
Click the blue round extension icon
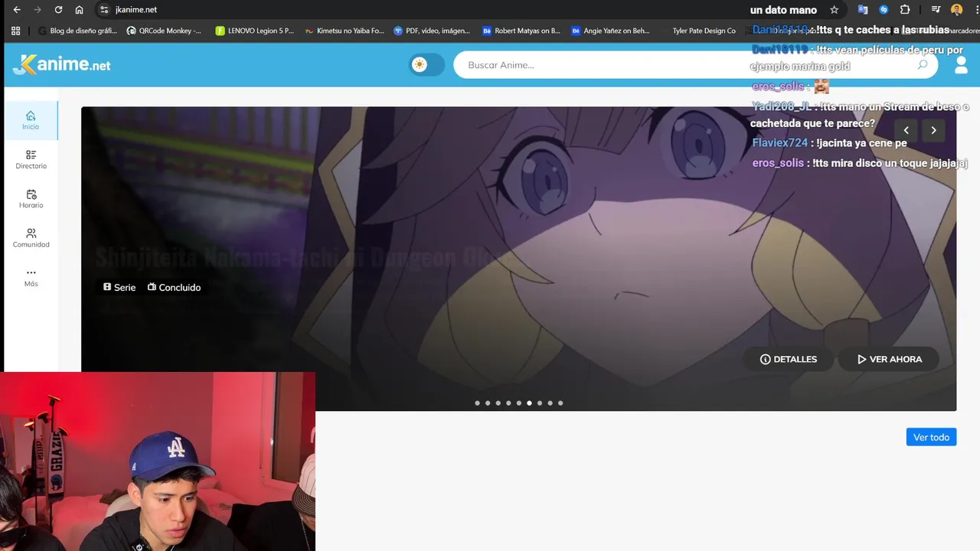click(884, 10)
